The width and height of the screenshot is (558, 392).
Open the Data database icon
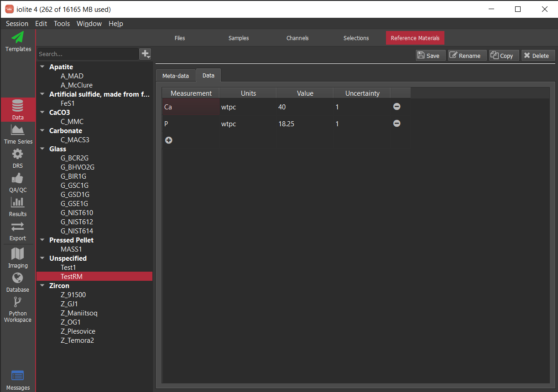click(x=18, y=106)
